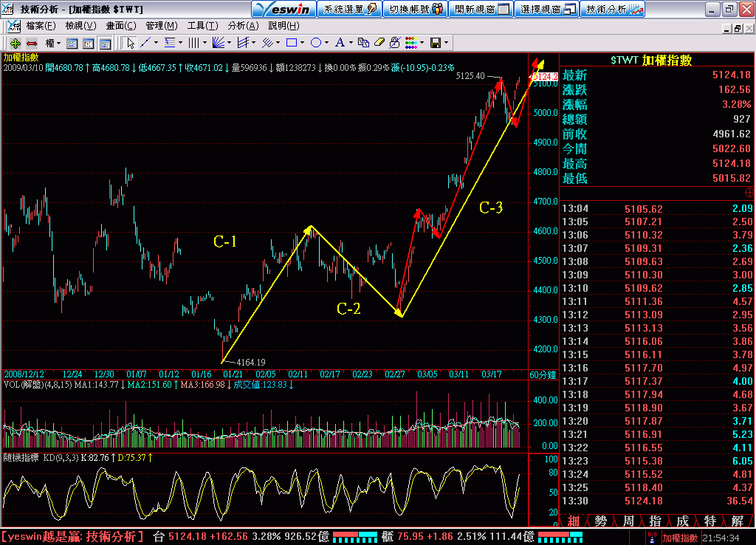Viewport: 756px width, 545px height.
Task: Toggle the lock drawings icon
Action: click(x=395, y=44)
